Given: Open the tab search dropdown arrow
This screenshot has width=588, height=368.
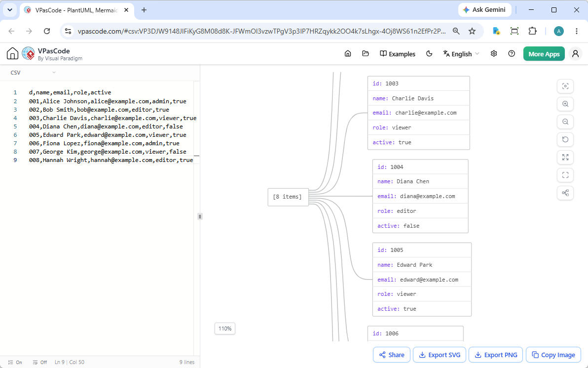Looking at the screenshot, I should 10,10.
